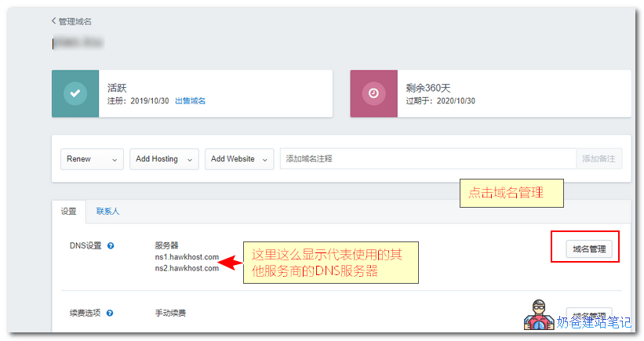
Task: Click the ns2.hawkhost.com nameserver entry
Action: (x=187, y=268)
